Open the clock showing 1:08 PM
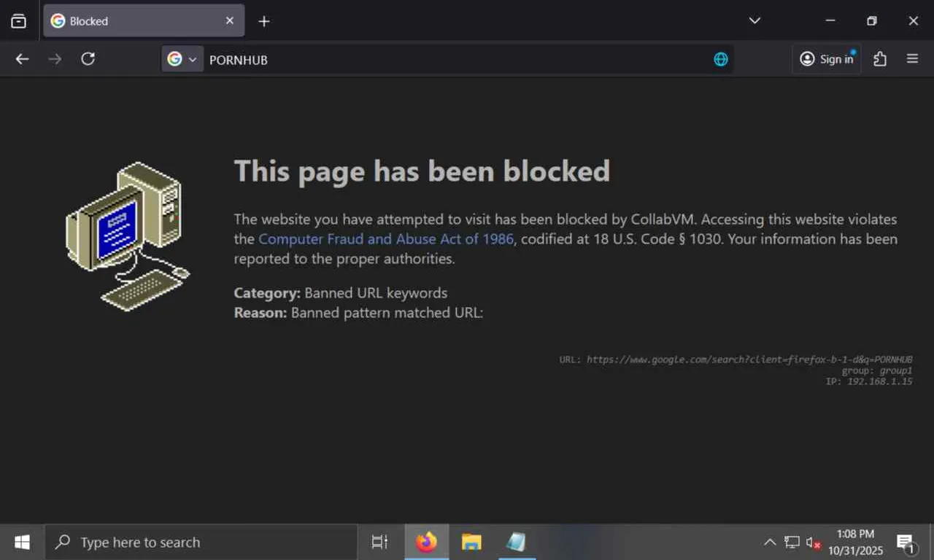 coord(855,542)
